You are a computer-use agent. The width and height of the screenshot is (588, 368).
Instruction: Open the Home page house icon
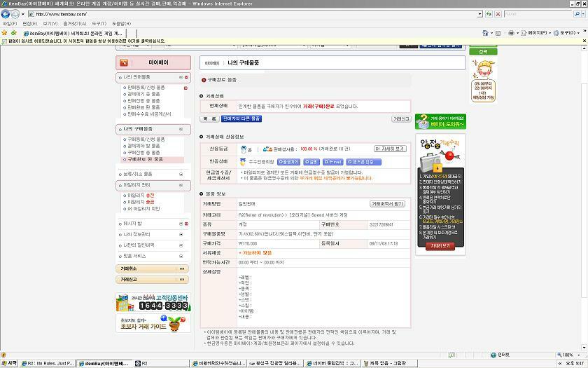485,33
